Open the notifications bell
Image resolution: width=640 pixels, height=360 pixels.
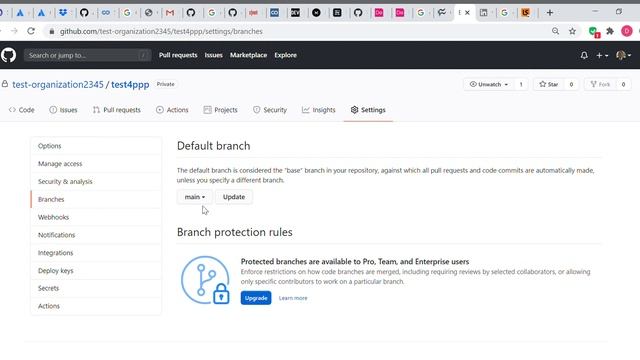click(584, 55)
